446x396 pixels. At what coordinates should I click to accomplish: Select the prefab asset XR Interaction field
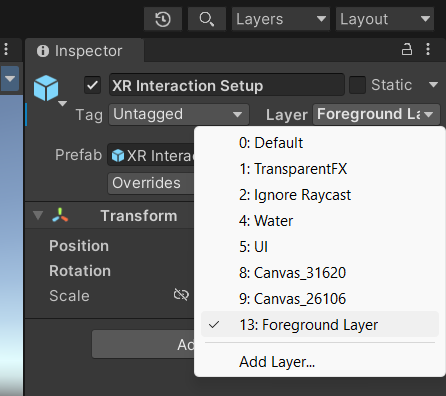tap(151, 155)
